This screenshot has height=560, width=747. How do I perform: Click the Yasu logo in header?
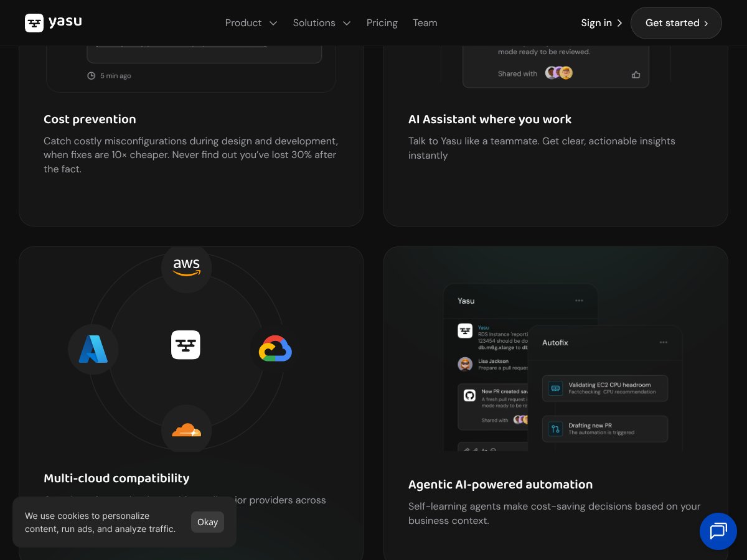54,22
